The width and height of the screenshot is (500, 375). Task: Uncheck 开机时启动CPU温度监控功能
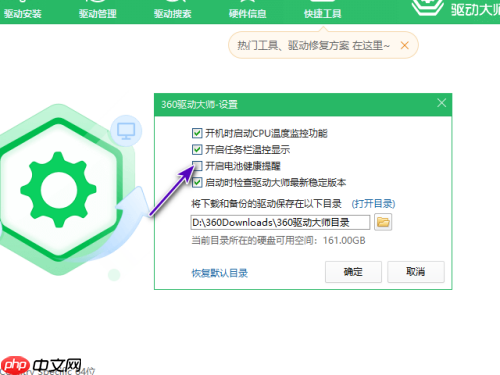pyautogui.click(x=197, y=133)
